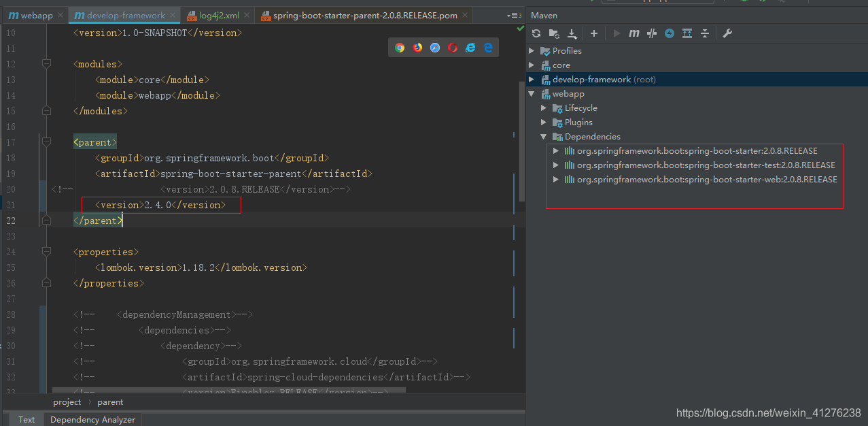Execute Maven goal 'm' icon
This screenshot has height=426, width=868.
(x=634, y=33)
